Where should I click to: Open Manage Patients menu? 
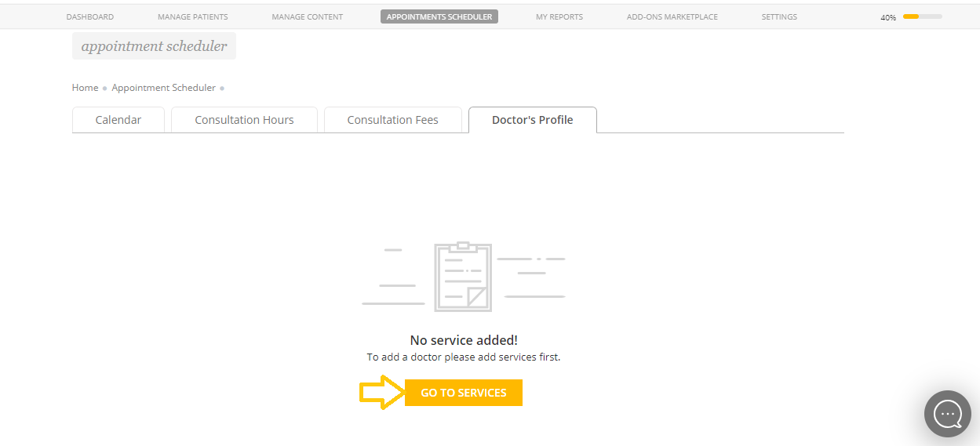[x=193, y=16]
